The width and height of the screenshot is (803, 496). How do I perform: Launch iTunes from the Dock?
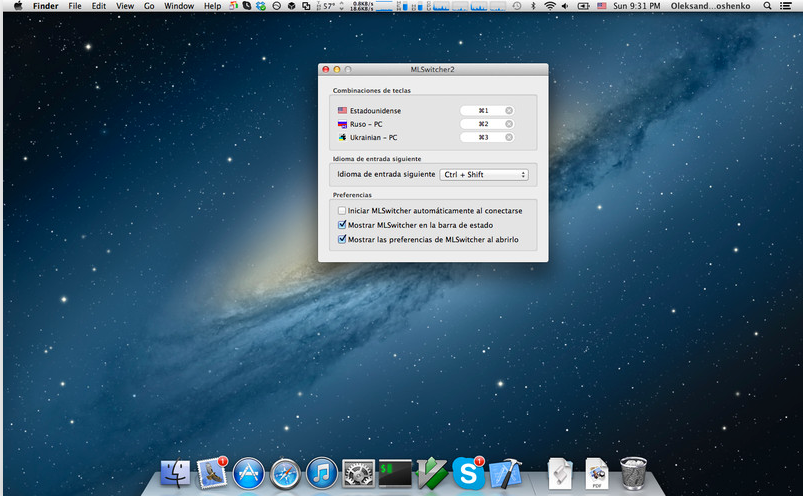[x=322, y=473]
